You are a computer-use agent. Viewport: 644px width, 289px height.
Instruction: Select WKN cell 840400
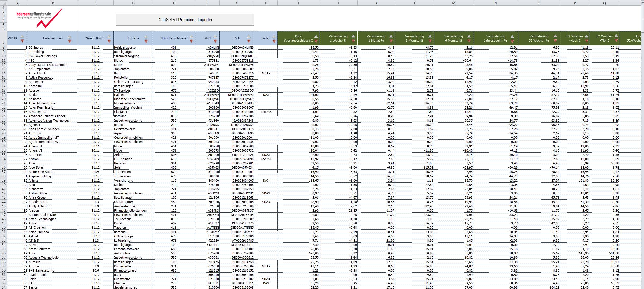(x=207, y=180)
